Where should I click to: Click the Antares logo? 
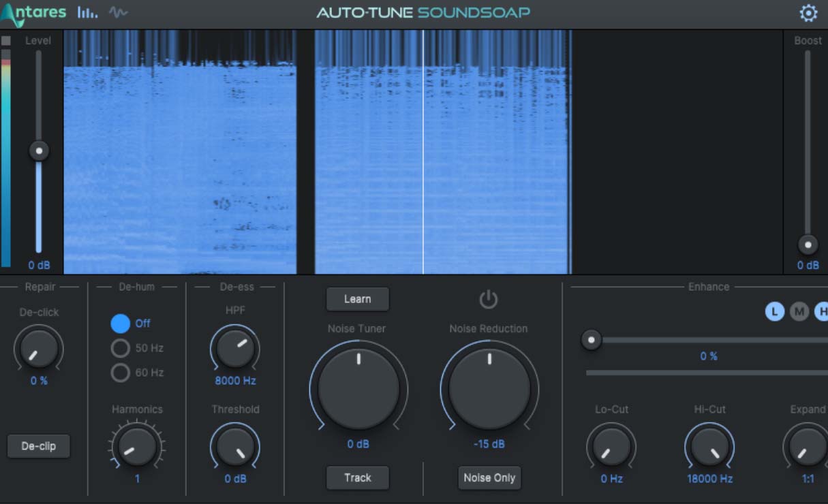(33, 13)
